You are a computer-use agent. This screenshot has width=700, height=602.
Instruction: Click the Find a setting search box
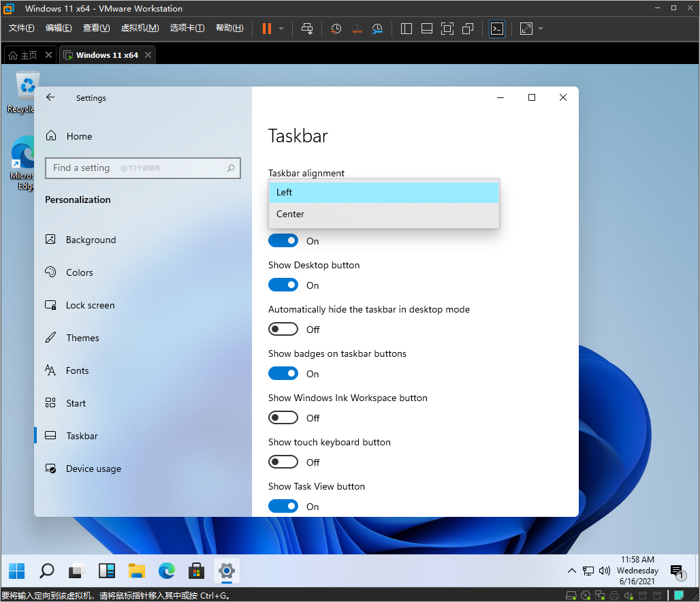click(142, 168)
